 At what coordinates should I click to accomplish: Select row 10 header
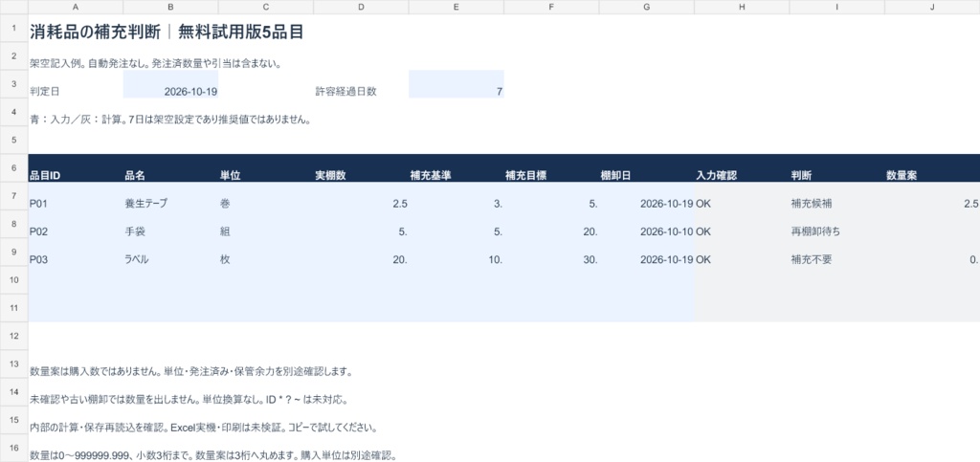click(13, 279)
